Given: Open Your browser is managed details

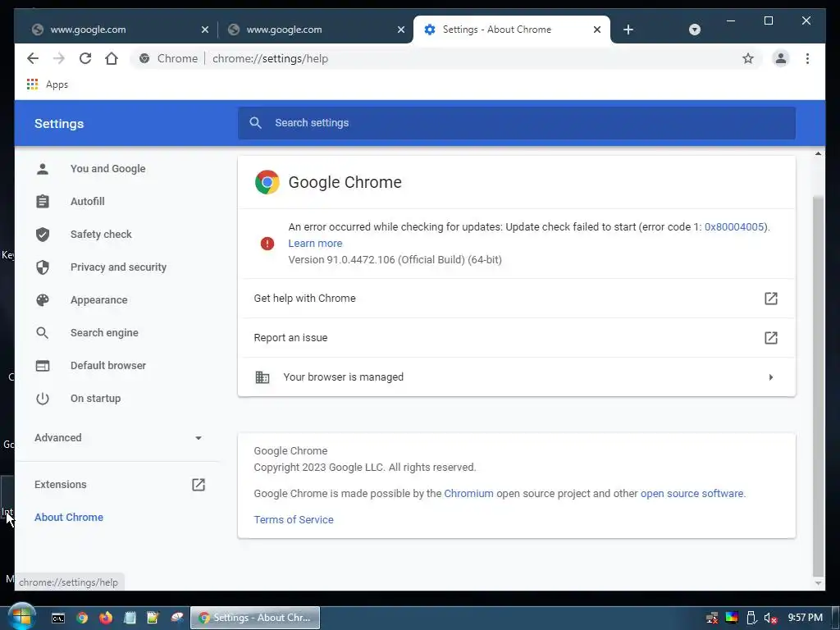Looking at the screenshot, I should click(x=517, y=377).
